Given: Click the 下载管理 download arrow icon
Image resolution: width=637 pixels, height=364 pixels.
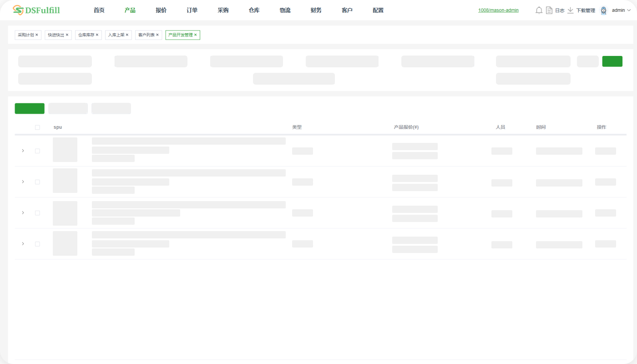Looking at the screenshot, I should coord(570,10).
